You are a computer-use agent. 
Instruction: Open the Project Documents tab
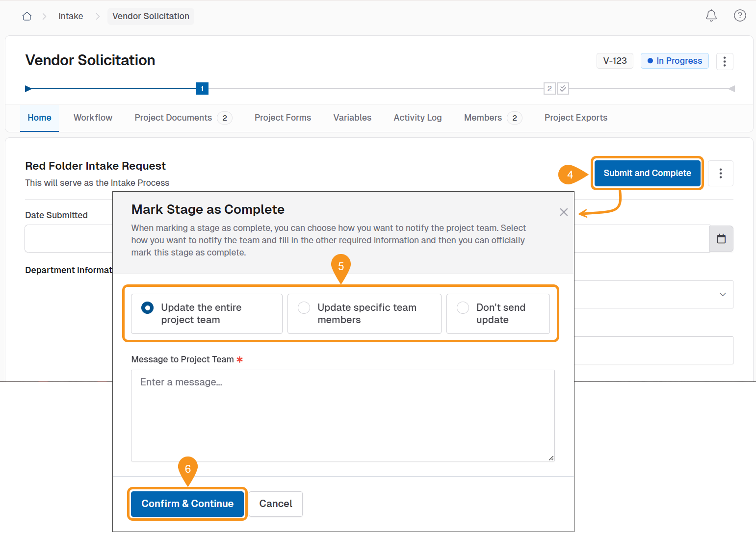click(x=173, y=118)
